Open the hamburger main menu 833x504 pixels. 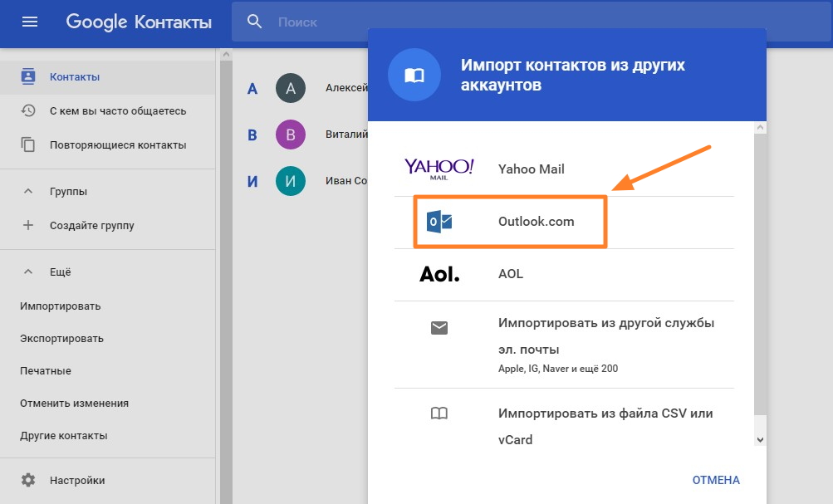tap(30, 22)
